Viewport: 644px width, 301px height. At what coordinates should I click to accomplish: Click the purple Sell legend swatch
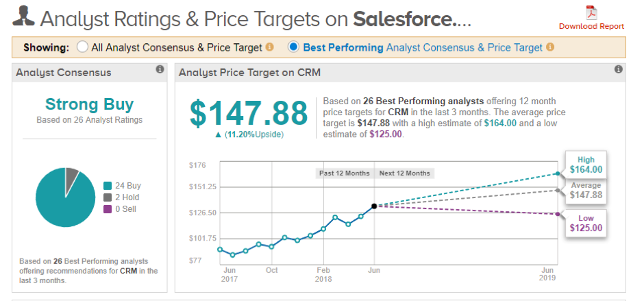tap(108, 209)
